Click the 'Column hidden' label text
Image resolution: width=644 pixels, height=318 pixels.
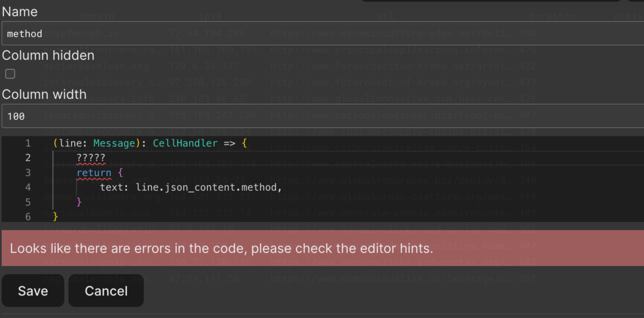[x=48, y=55]
